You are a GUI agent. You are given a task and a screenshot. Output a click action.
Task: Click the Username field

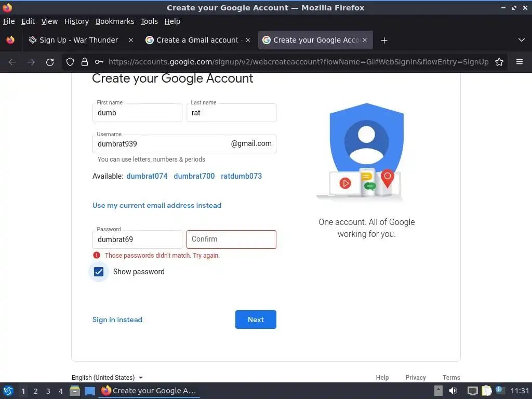point(184,144)
